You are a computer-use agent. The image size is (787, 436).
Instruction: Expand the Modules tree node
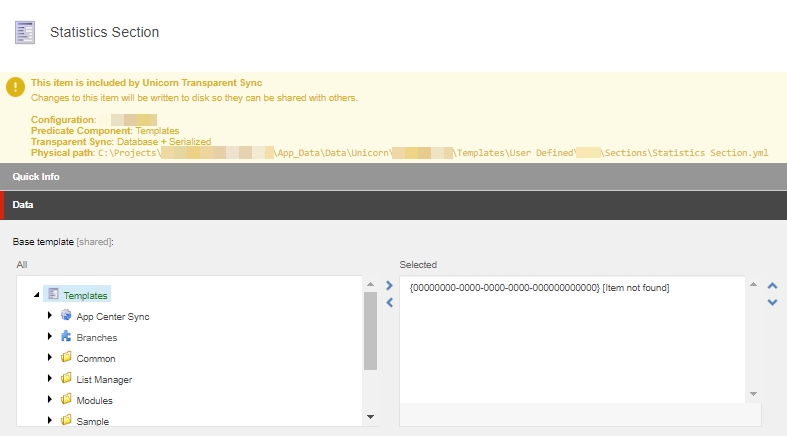click(51, 400)
